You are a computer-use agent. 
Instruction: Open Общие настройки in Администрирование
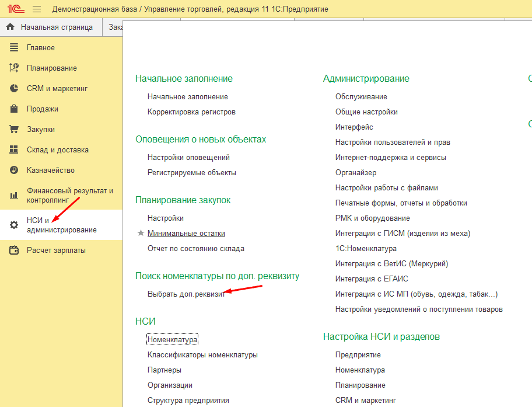click(x=366, y=112)
